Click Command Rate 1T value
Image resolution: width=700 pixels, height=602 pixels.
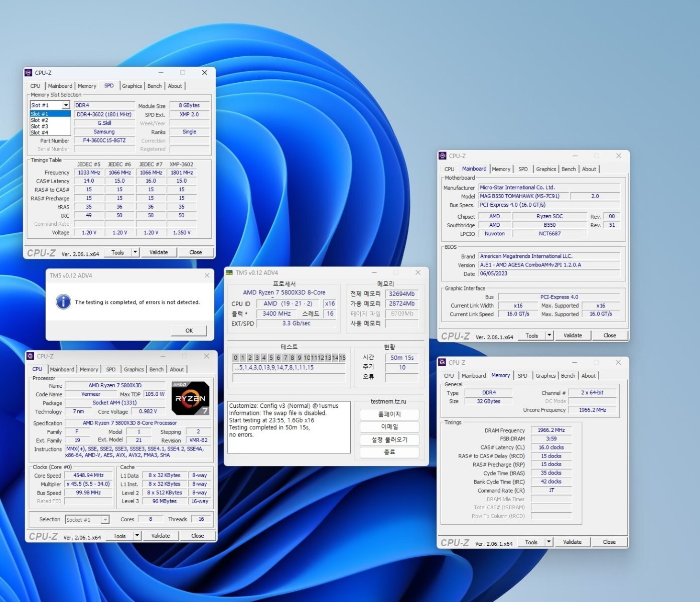(551, 490)
